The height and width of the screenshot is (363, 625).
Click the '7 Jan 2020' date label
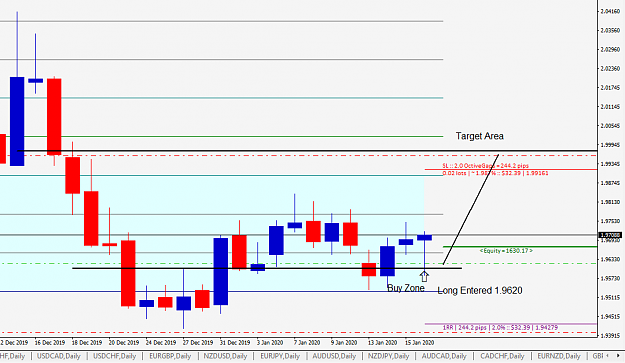pyautogui.click(x=307, y=343)
